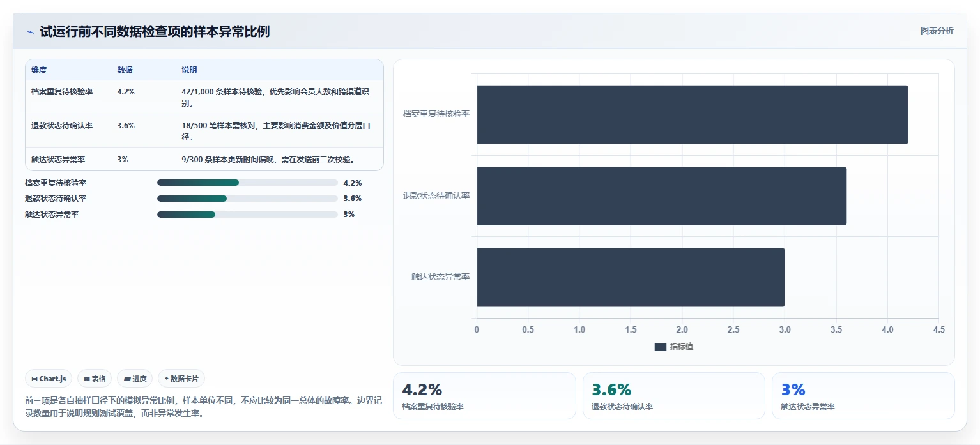Open the 3.6% 退款状态待确认率 card

click(x=674, y=396)
